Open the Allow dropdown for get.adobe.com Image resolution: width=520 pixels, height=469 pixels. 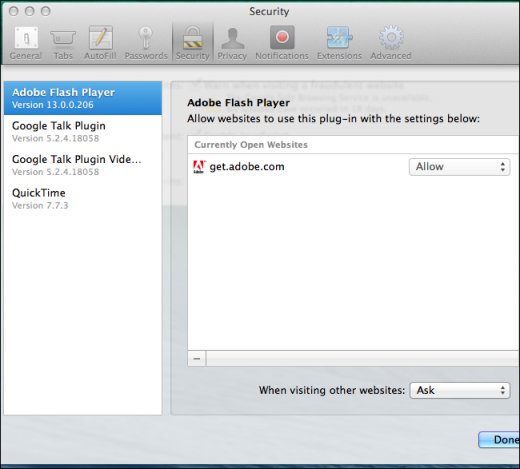point(459,167)
